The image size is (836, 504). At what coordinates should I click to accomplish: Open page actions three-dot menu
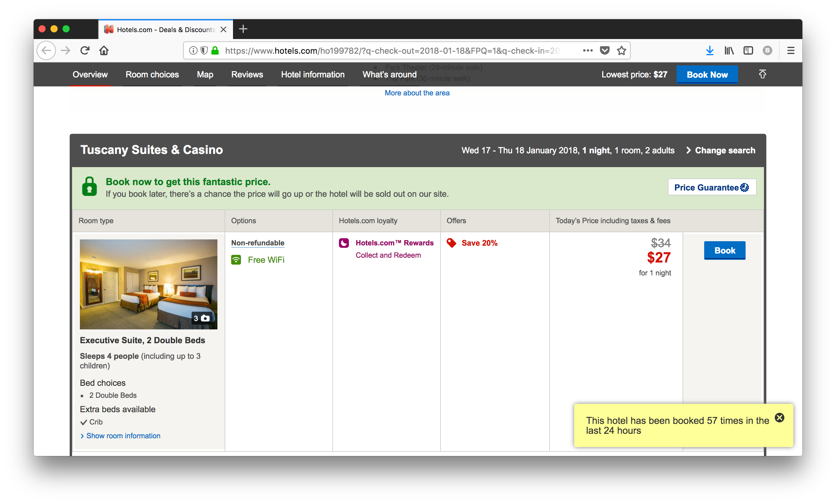(588, 50)
